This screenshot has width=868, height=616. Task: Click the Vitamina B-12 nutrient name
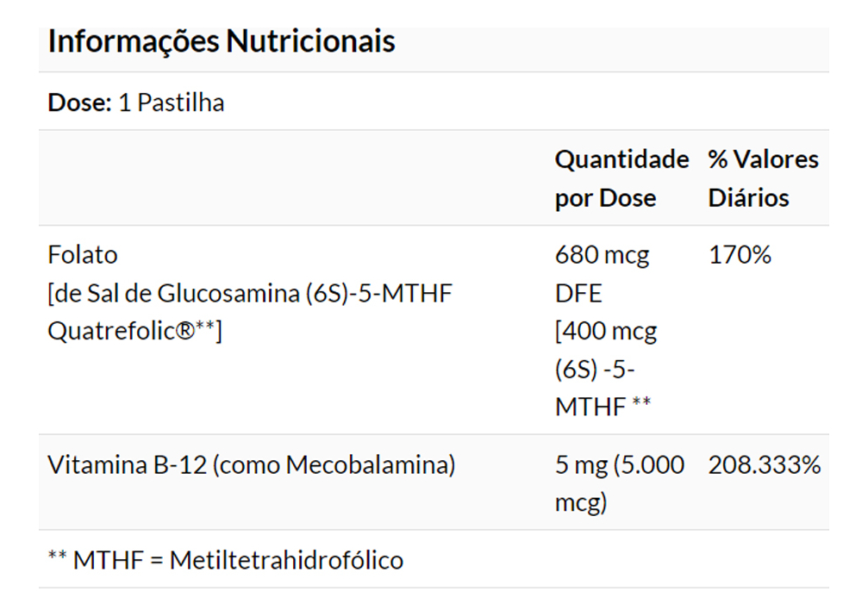(x=126, y=465)
